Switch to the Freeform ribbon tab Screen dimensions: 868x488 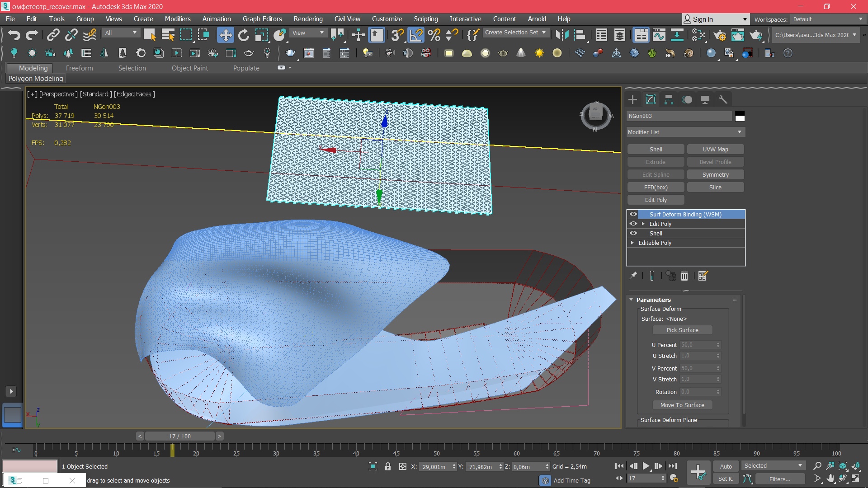click(79, 68)
